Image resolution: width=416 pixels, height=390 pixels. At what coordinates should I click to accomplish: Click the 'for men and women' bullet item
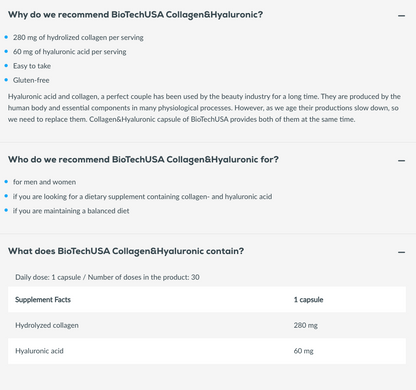click(x=44, y=182)
